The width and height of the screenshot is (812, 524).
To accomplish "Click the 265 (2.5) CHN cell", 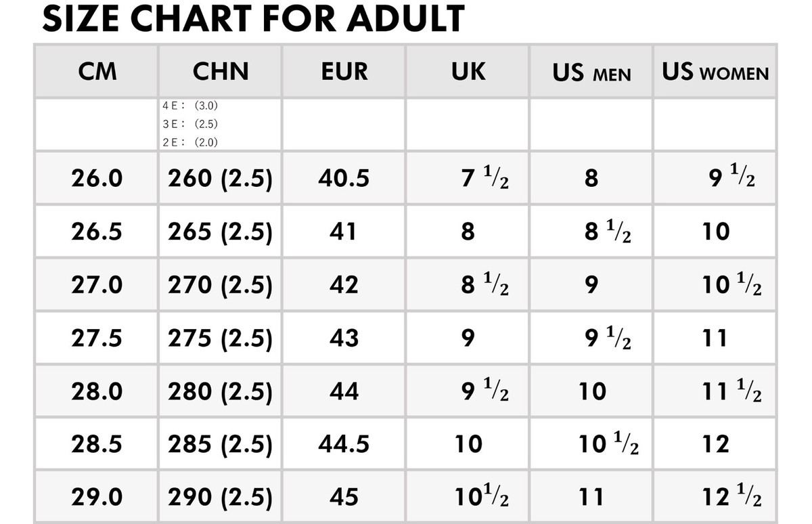I will [x=220, y=232].
